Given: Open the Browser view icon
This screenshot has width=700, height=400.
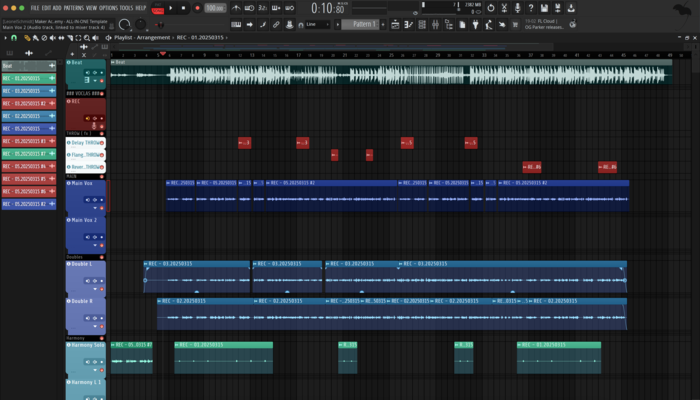Looking at the screenshot, I should coord(449,25).
